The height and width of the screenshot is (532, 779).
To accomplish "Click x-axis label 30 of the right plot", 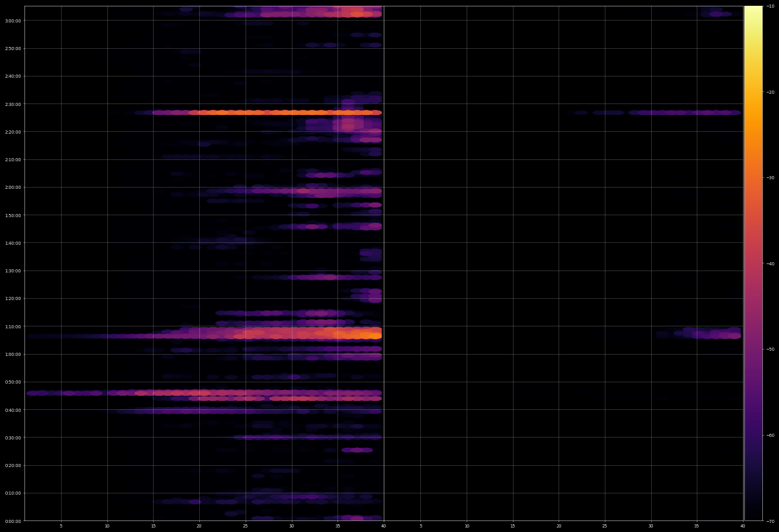I will [651, 526].
